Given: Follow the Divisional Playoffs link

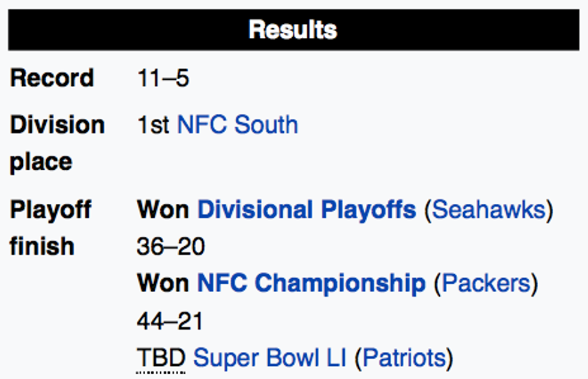Looking at the screenshot, I should tap(307, 210).
